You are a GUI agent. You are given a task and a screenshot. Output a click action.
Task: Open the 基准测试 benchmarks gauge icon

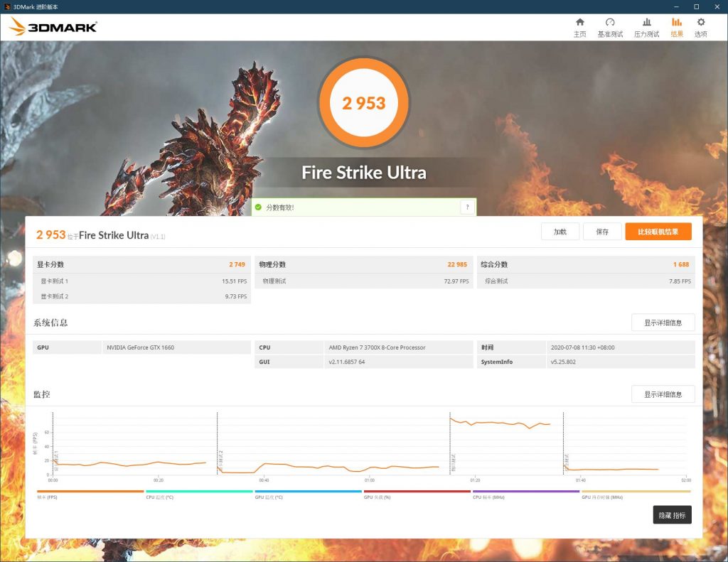coord(610,22)
